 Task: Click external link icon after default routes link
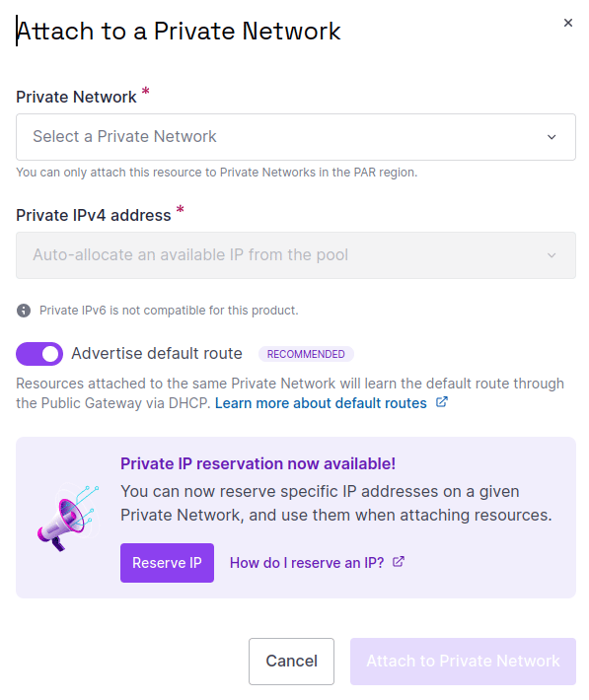442,402
